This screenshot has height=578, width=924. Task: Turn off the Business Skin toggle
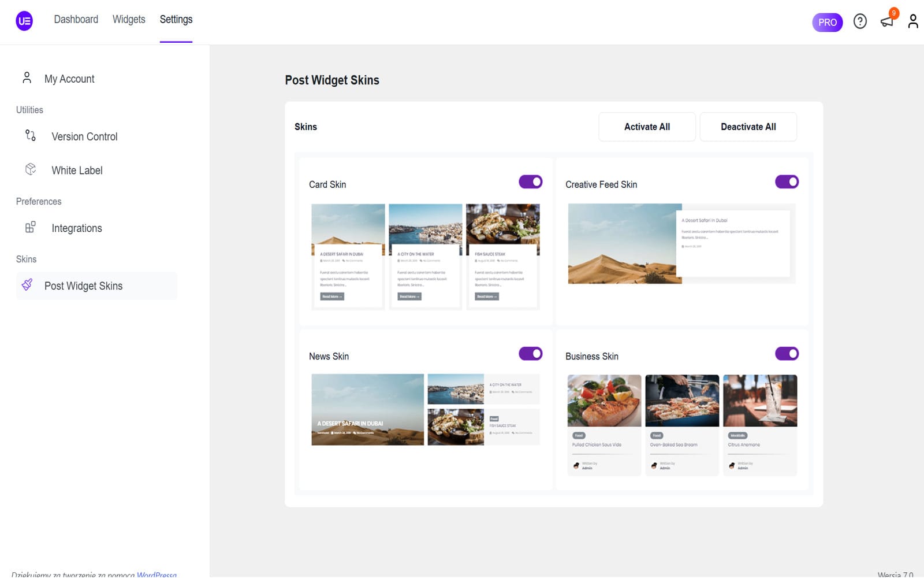pyautogui.click(x=787, y=353)
